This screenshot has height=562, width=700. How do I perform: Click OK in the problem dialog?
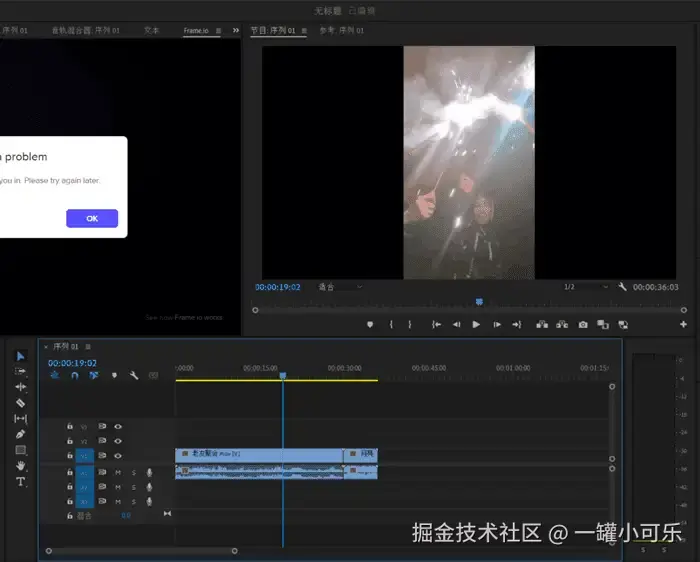click(92, 218)
